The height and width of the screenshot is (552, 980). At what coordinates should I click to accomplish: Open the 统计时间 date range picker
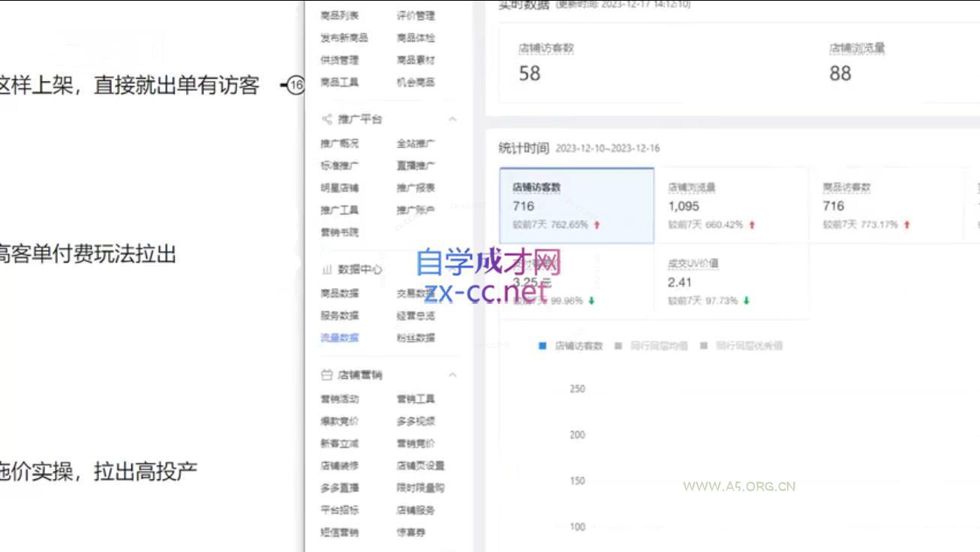pos(607,148)
